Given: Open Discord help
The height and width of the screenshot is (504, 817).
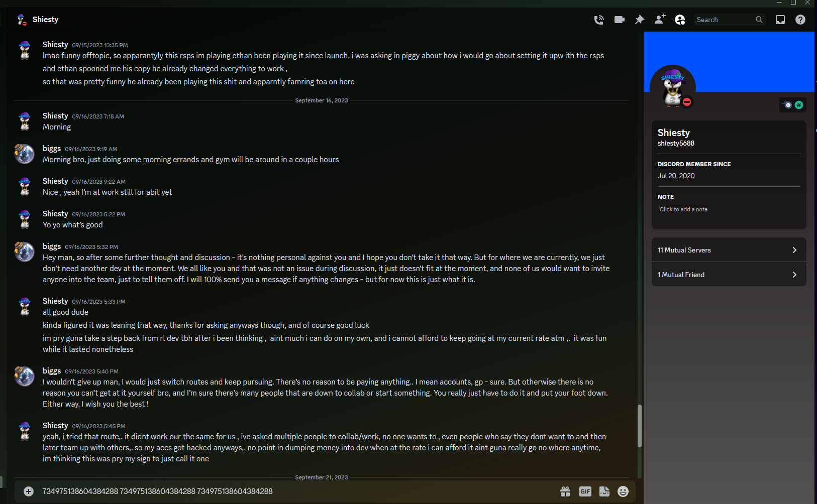Looking at the screenshot, I should (800, 20).
